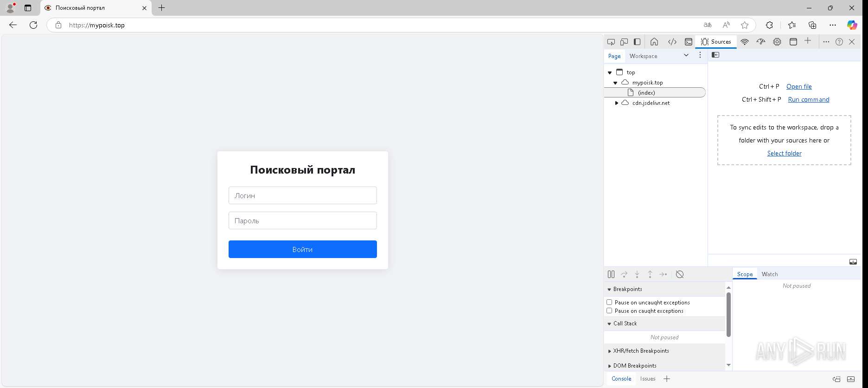The image size is (868, 388).
Task: Deactivate breakpoints icon in debugger toolbar
Action: pos(680,274)
